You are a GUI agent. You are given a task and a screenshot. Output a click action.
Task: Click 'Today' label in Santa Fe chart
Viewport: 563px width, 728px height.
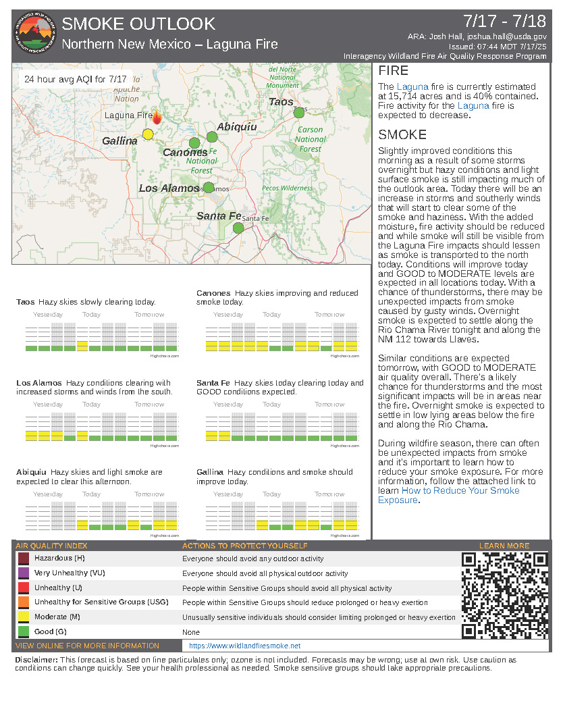(x=271, y=405)
